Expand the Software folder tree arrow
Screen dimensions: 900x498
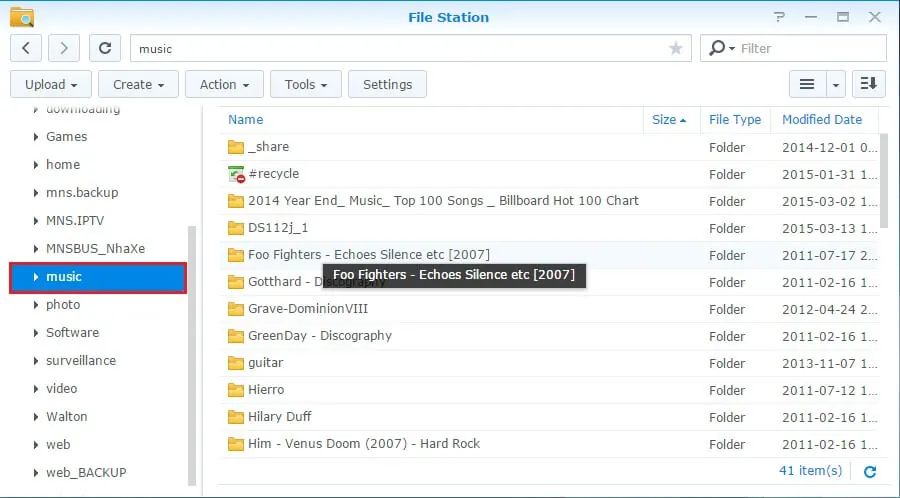point(36,333)
